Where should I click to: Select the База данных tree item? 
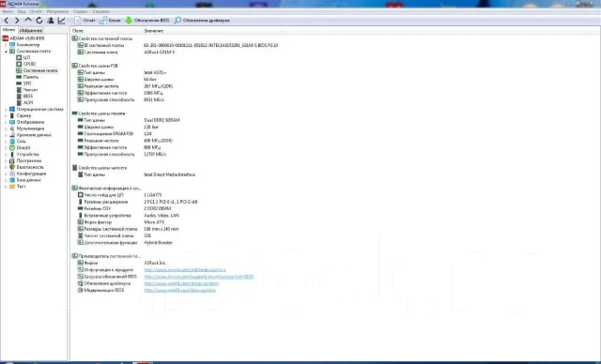click(x=25, y=180)
